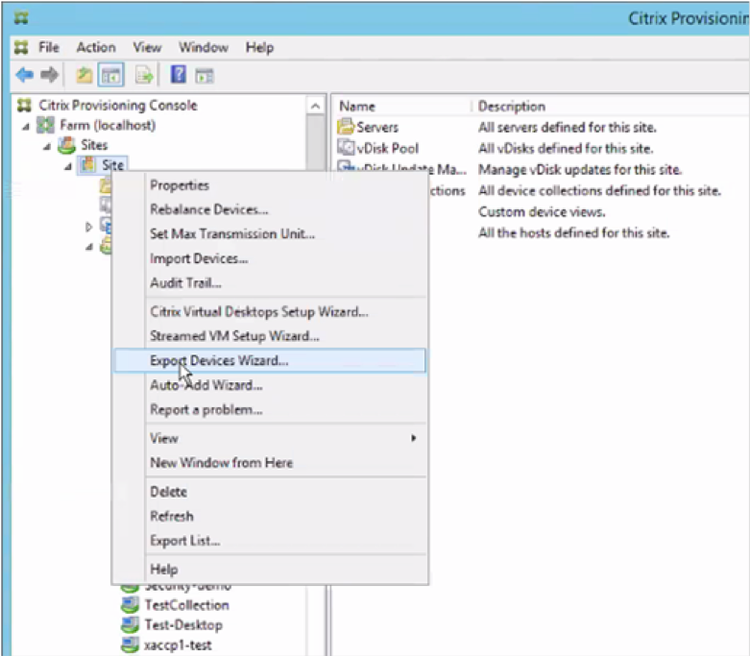Select TestCollection in the tree

(187, 605)
